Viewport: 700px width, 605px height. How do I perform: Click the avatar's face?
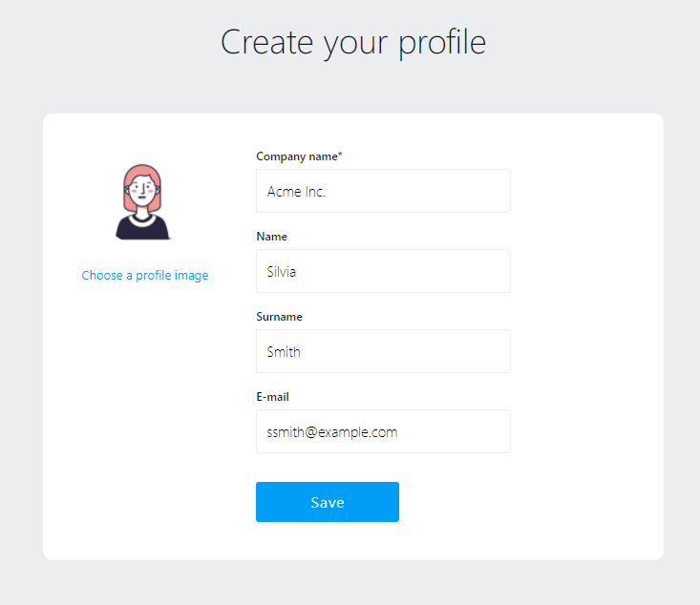click(x=143, y=195)
